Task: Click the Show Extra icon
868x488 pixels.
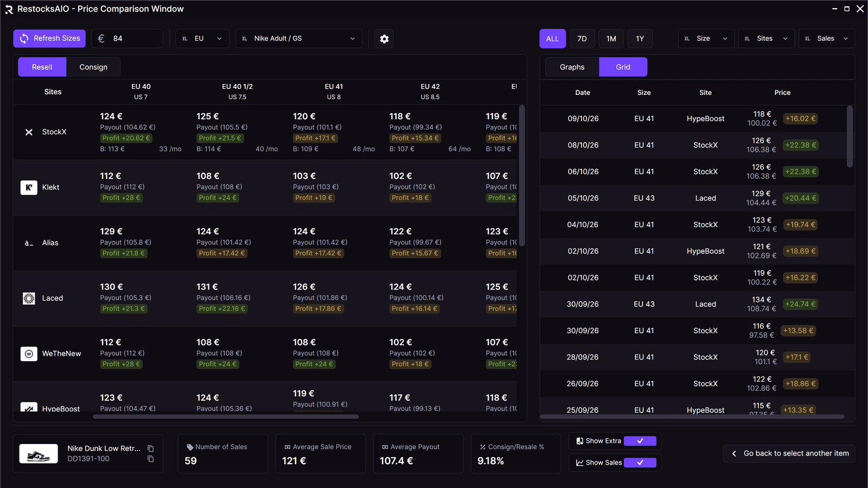Action: pyautogui.click(x=579, y=441)
